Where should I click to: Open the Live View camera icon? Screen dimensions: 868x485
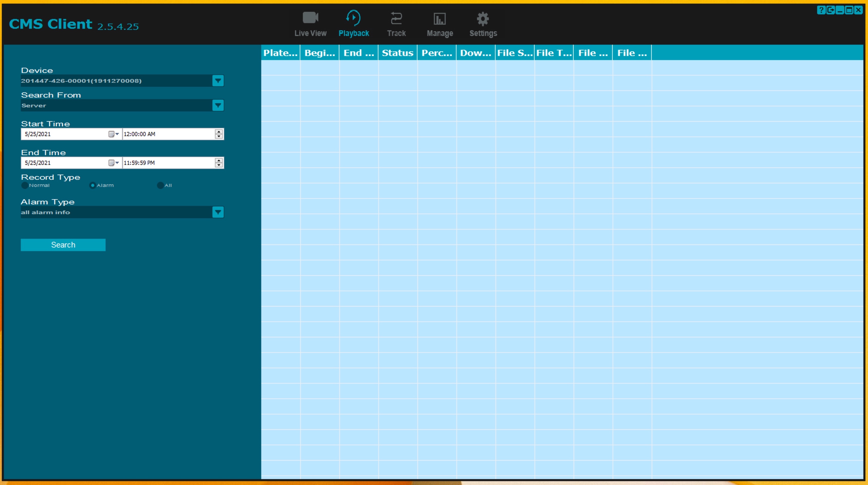310,18
